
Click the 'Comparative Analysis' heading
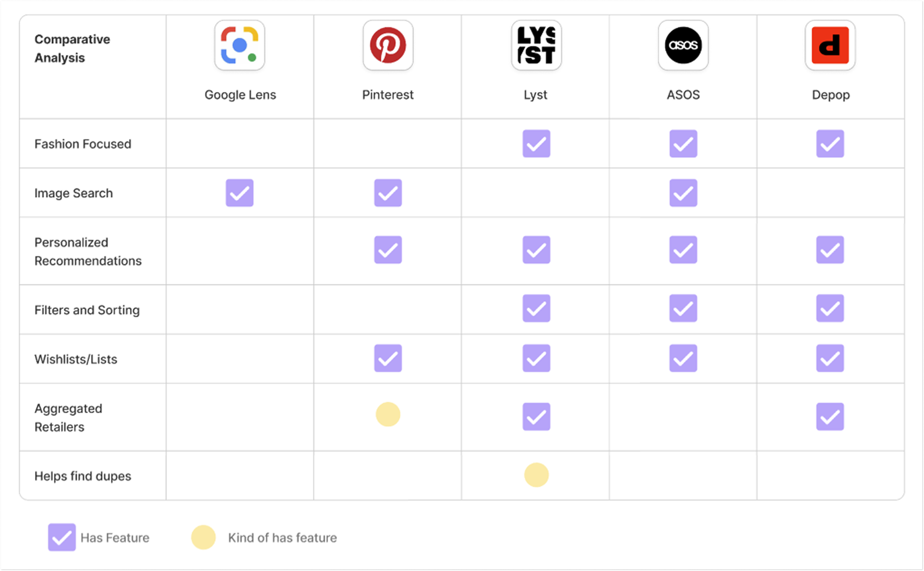(x=72, y=48)
